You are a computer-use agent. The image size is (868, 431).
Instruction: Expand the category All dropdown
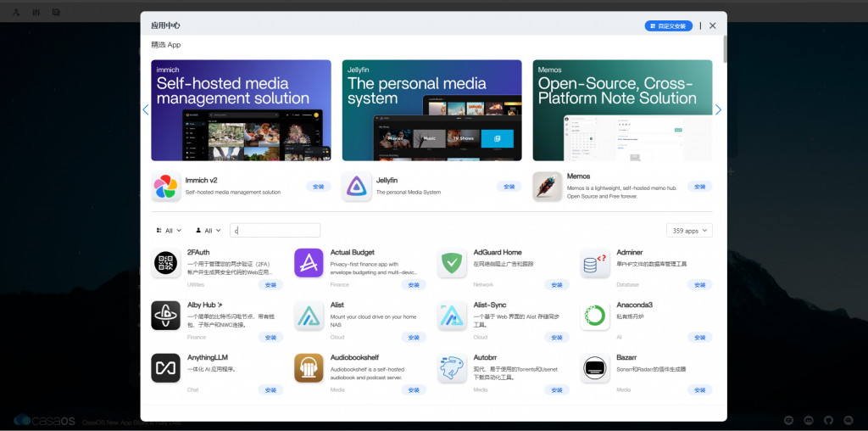[x=169, y=231]
